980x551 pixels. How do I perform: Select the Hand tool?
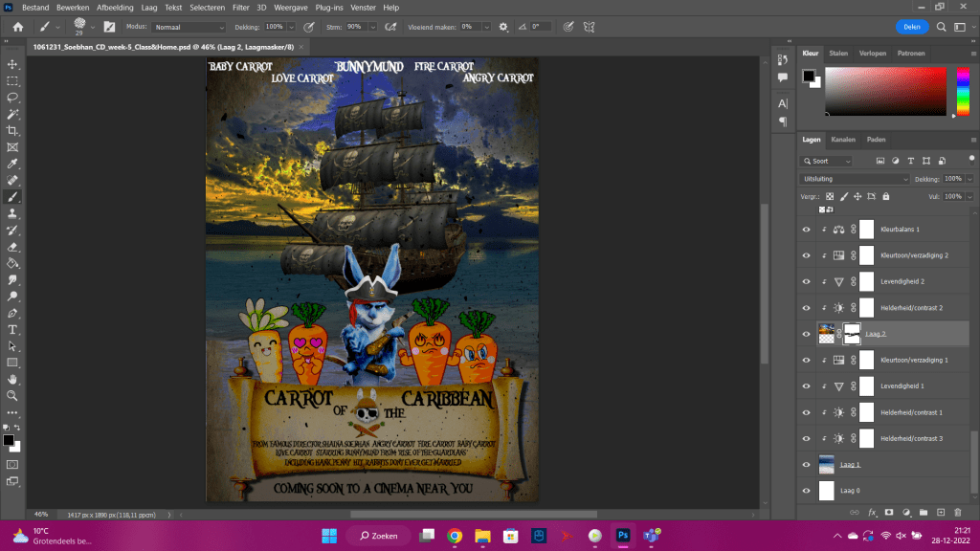(x=12, y=379)
